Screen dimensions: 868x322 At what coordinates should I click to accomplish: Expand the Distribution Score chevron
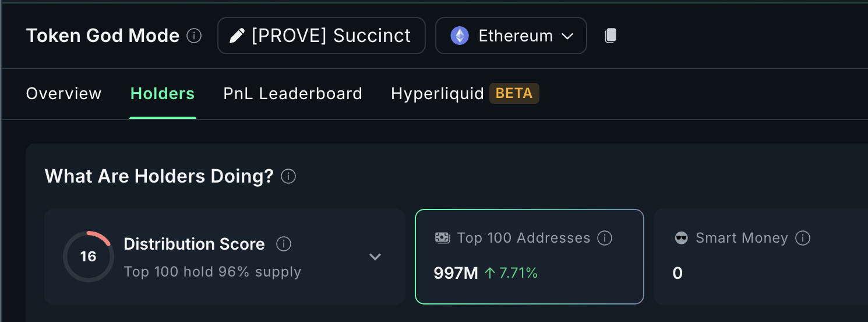pos(375,257)
